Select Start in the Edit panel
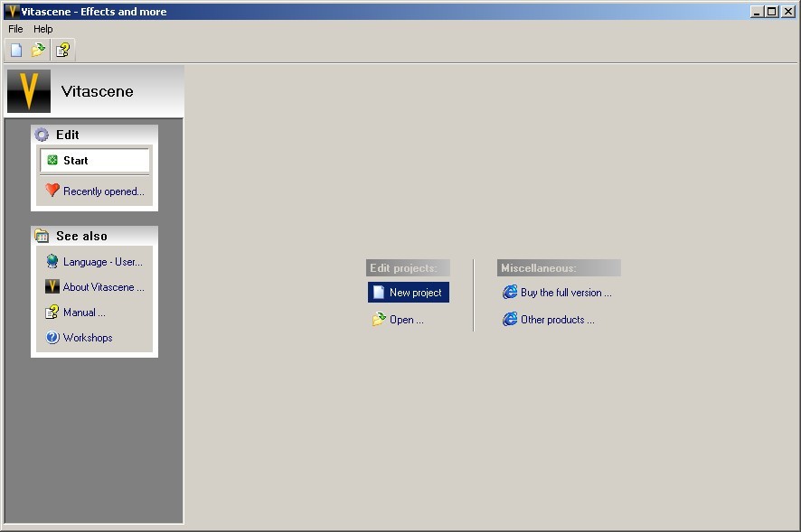This screenshot has width=801, height=532. [x=95, y=160]
